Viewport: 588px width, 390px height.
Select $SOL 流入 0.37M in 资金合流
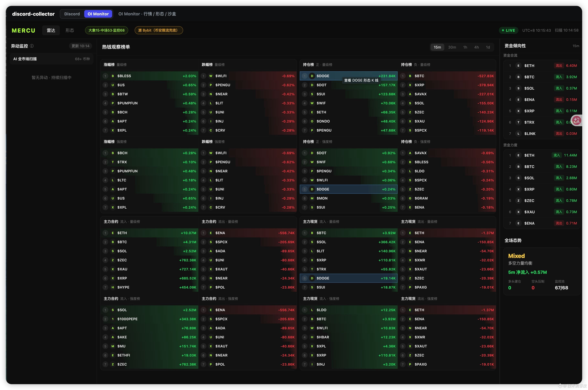tap(542, 88)
